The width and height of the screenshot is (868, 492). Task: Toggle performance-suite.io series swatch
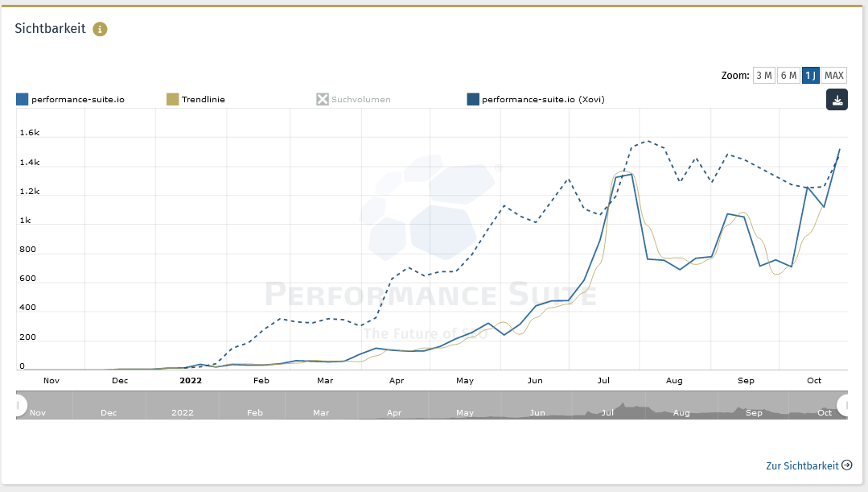click(23, 99)
